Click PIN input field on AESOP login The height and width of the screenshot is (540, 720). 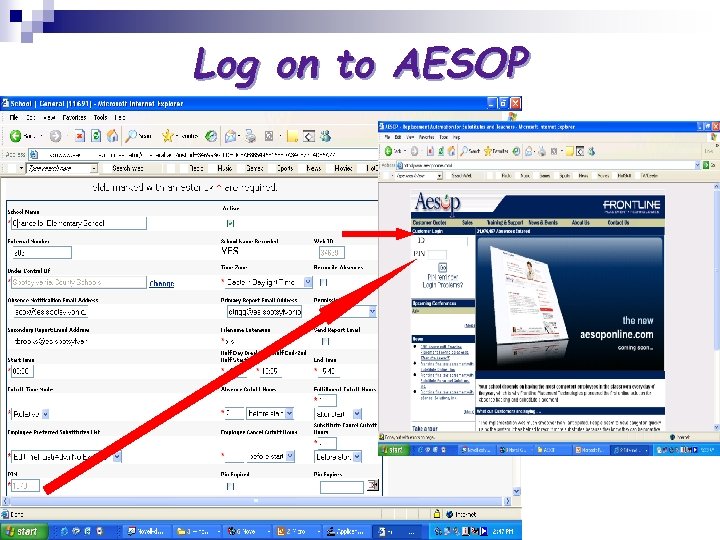pos(437,254)
